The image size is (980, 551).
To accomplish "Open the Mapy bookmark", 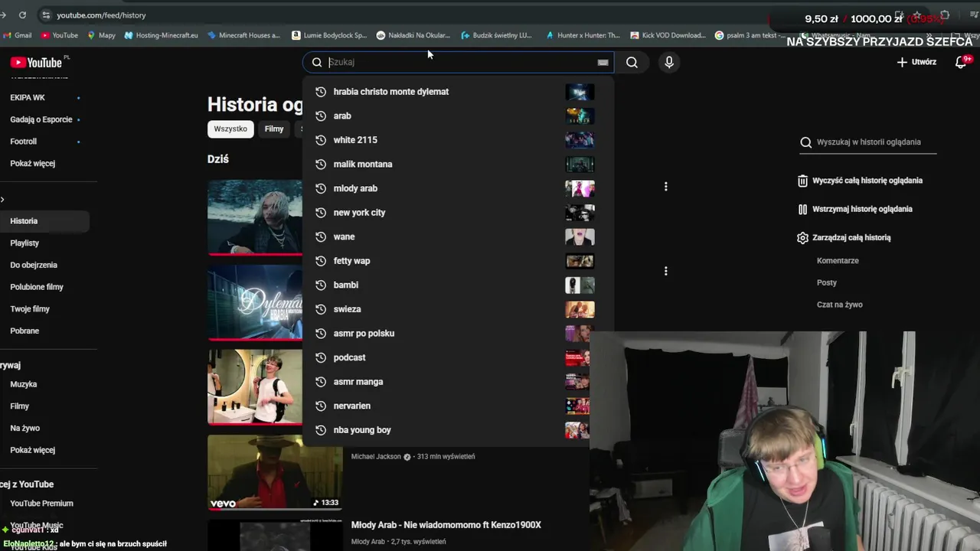I will tap(101, 35).
